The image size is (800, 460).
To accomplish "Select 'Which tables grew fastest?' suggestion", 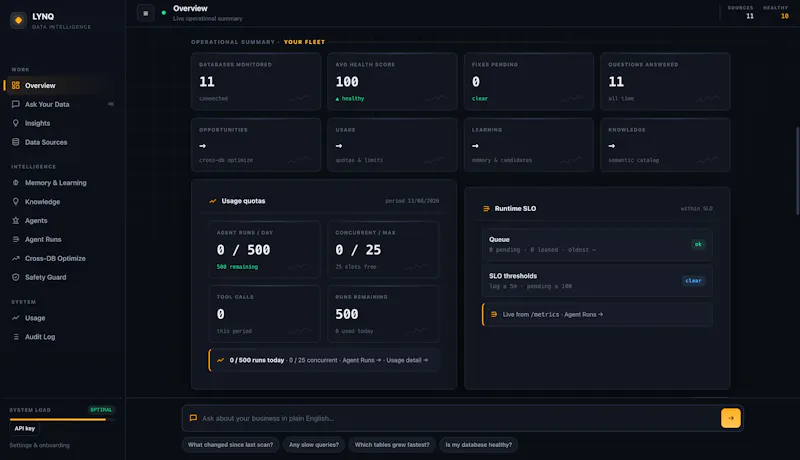I will click(392, 445).
